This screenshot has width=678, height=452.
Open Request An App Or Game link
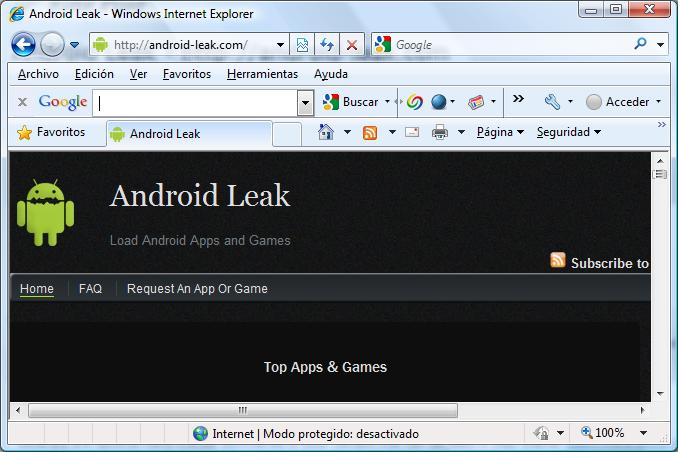(197, 289)
